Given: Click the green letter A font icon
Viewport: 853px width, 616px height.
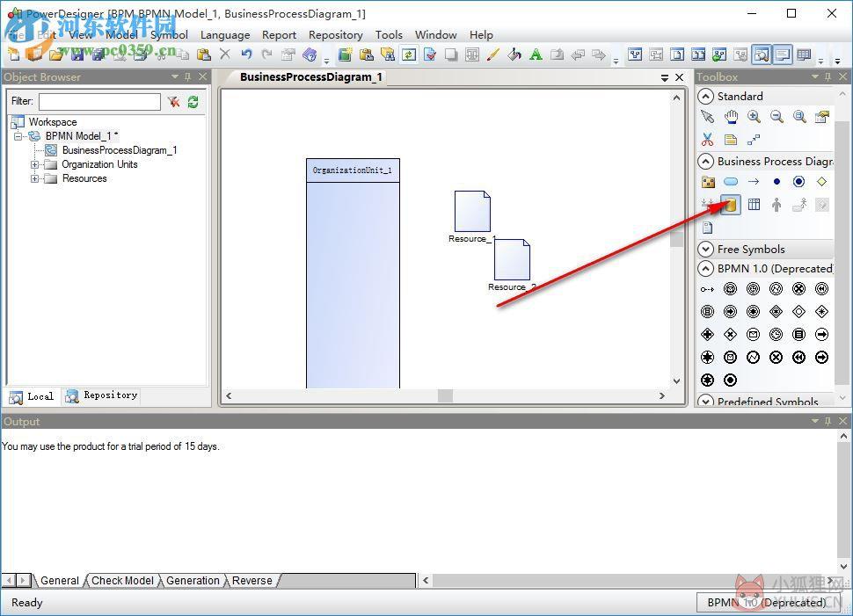Looking at the screenshot, I should point(536,54).
